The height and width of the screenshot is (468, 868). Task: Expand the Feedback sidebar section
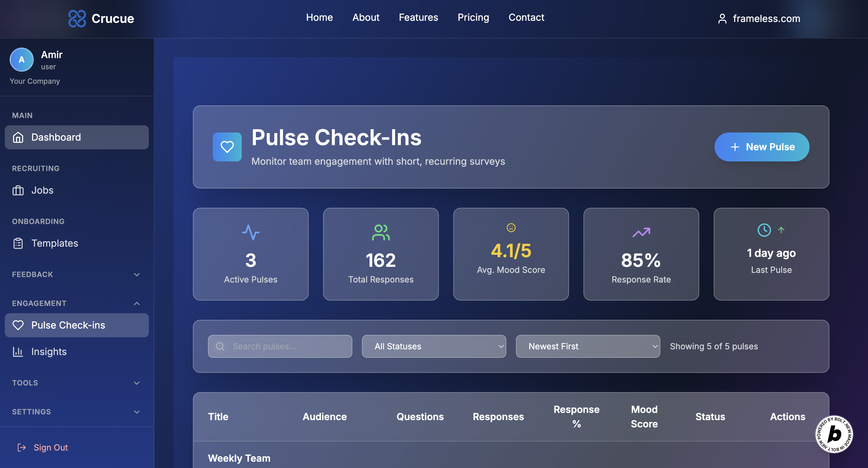(x=137, y=274)
